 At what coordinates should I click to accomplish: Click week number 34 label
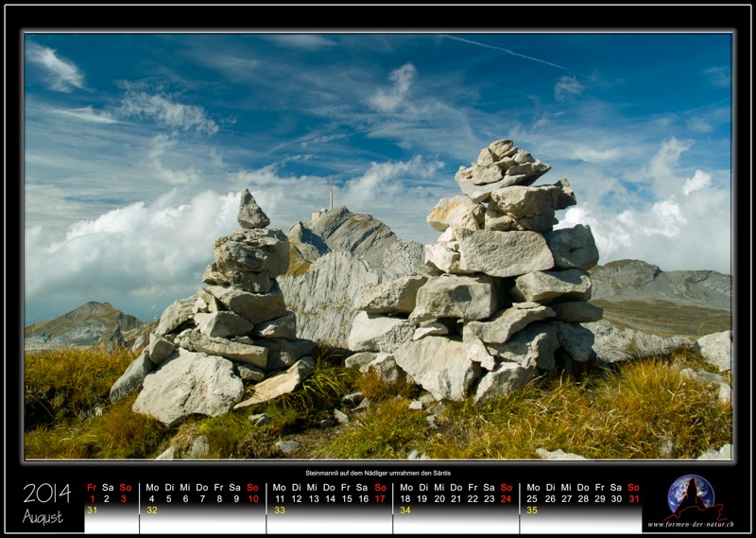click(405, 511)
